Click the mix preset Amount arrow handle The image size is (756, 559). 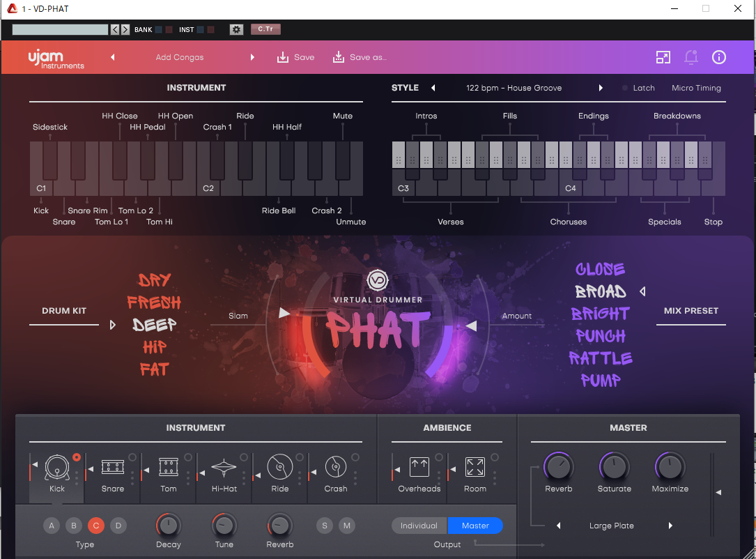pos(471,326)
